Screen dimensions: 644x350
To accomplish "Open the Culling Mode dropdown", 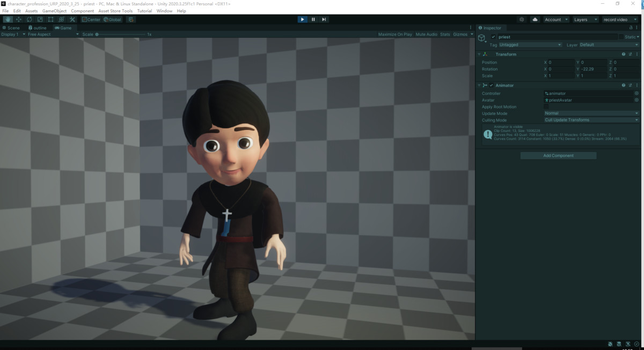I will click(x=591, y=120).
